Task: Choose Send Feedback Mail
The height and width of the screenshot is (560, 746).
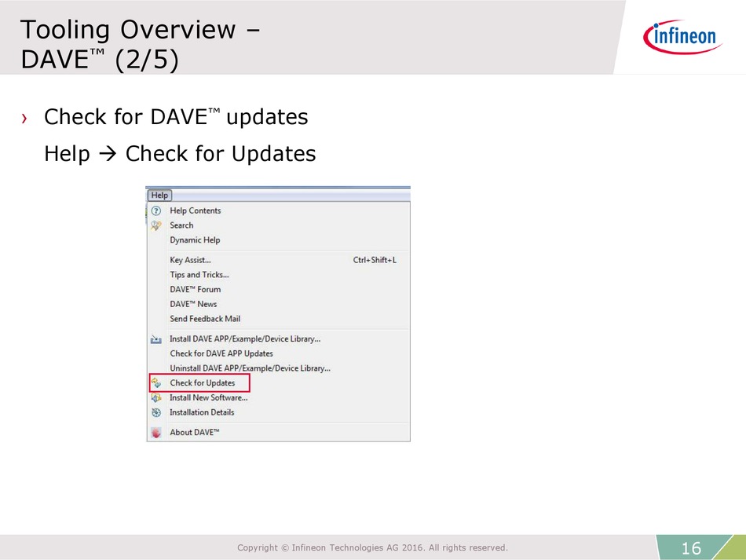Action: click(278, 319)
